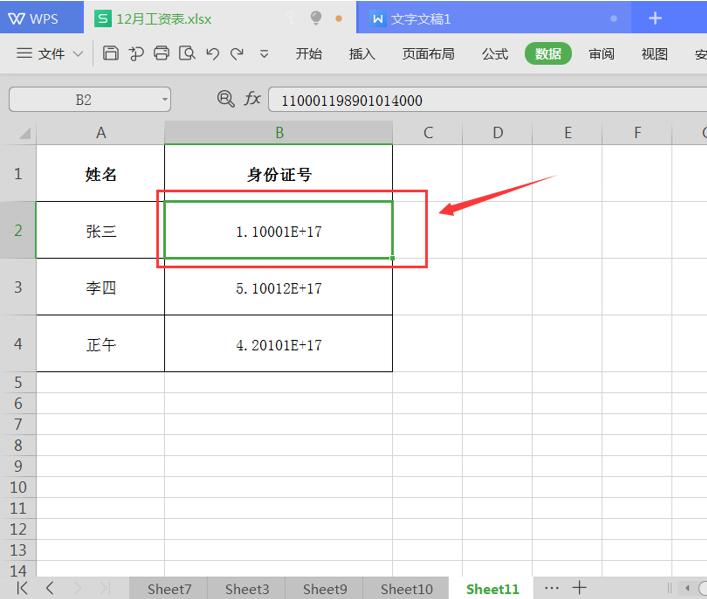The image size is (707, 599).
Task: Select column A header
Action: 101,133
